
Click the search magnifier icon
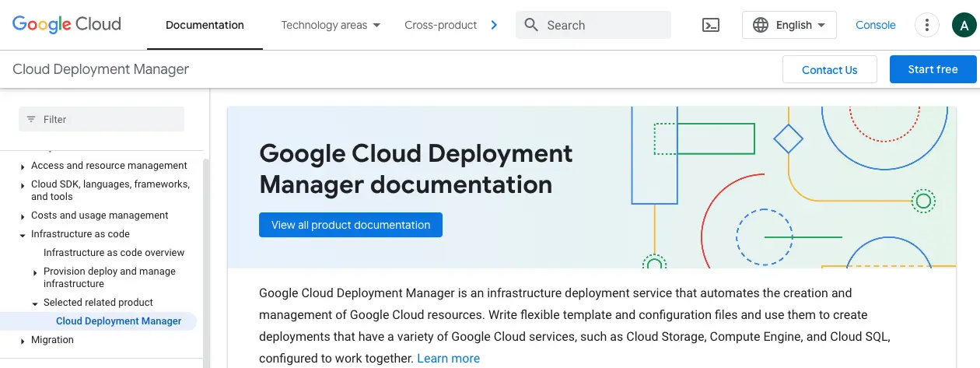(531, 25)
